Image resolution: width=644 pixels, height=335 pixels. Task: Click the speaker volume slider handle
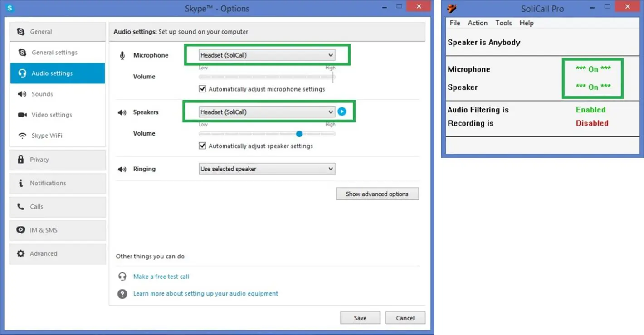point(299,134)
